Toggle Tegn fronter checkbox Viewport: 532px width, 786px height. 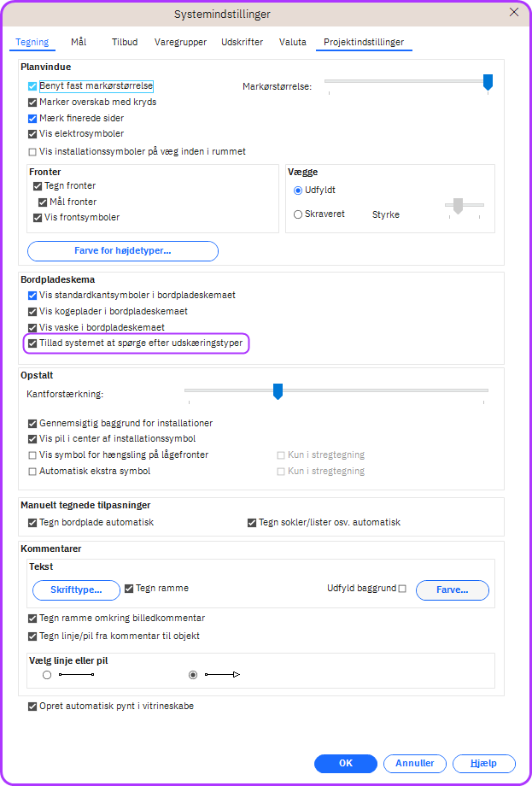point(38,186)
